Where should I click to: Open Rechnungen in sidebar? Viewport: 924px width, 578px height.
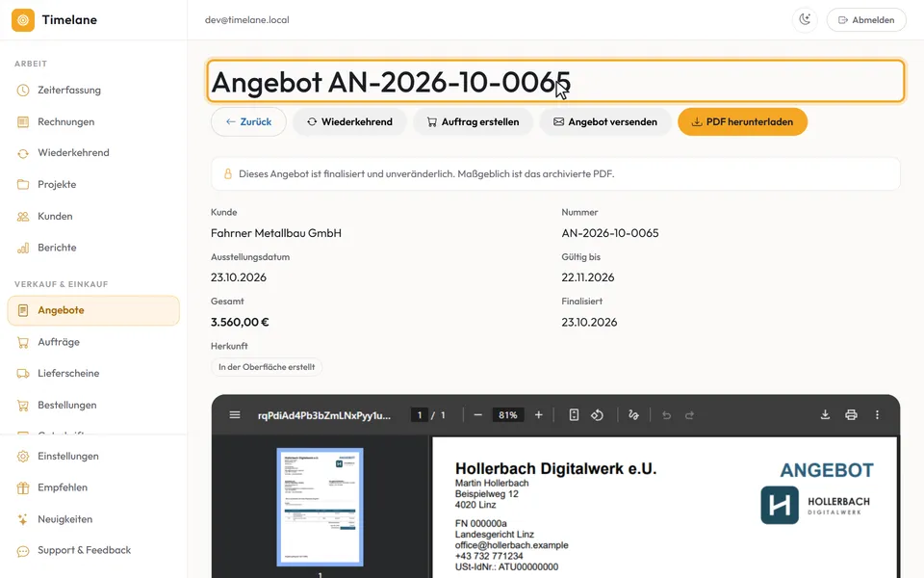pos(93,122)
